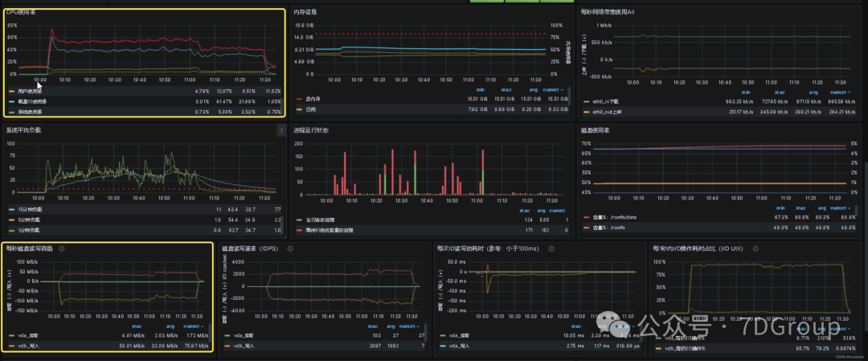
Task: Open the 磁盘使用率 panel title menu
Action: click(x=595, y=130)
